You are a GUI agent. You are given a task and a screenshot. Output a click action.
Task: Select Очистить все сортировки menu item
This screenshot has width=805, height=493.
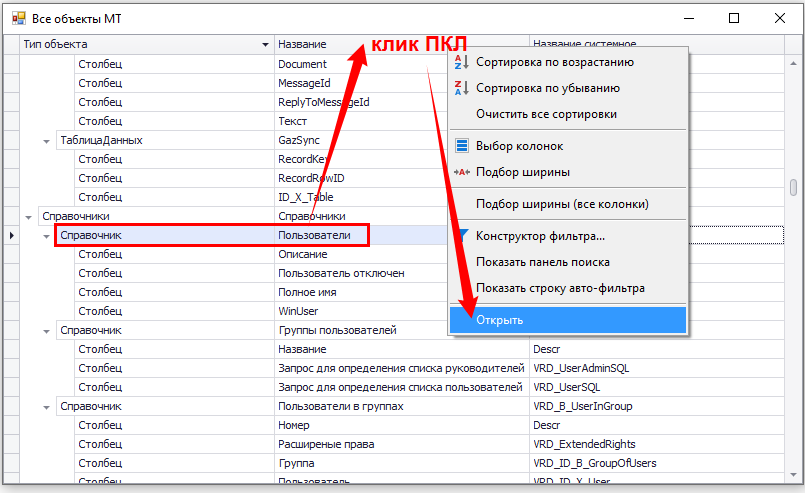tap(546, 114)
